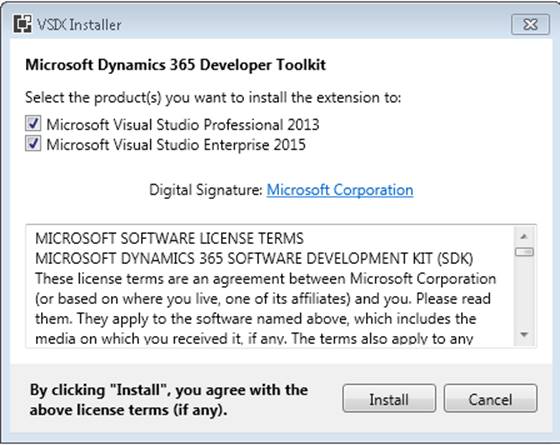Uncheck the Visual Studio Enterprise 2015 checkbox

tap(33, 144)
